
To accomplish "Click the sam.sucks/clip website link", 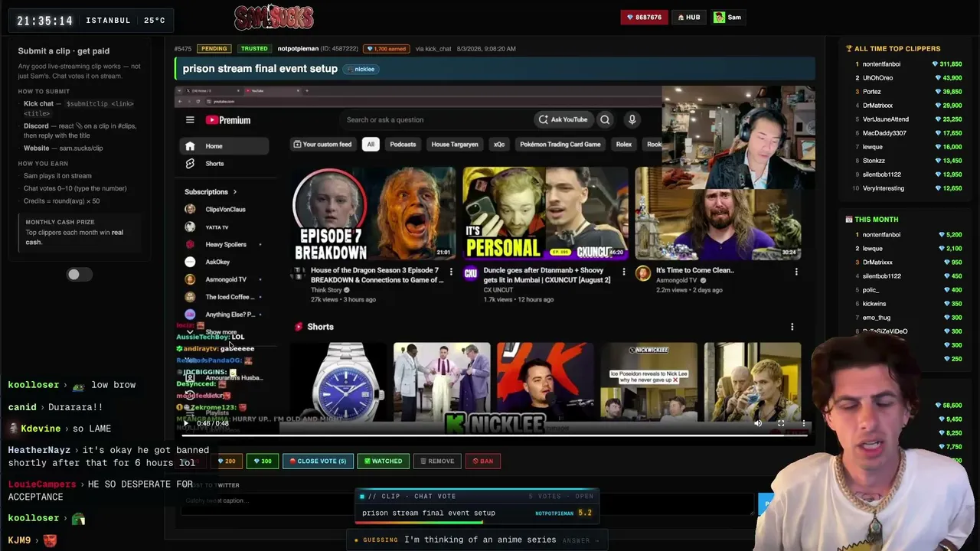I will pyautogui.click(x=81, y=148).
